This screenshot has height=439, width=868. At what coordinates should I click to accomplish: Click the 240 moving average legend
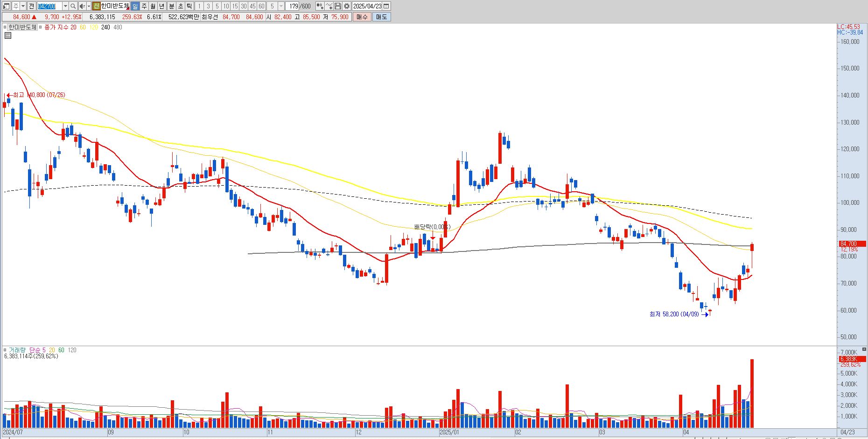105,27
